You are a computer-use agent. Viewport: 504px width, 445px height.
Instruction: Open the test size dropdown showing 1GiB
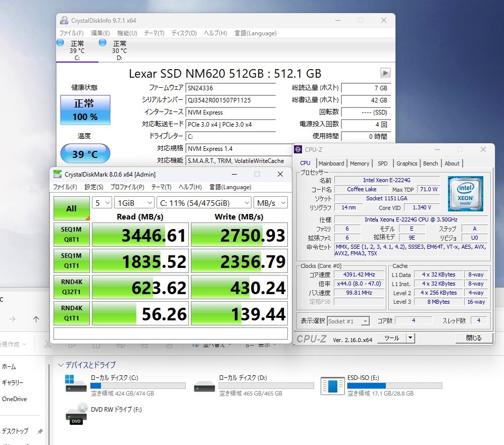(134, 202)
